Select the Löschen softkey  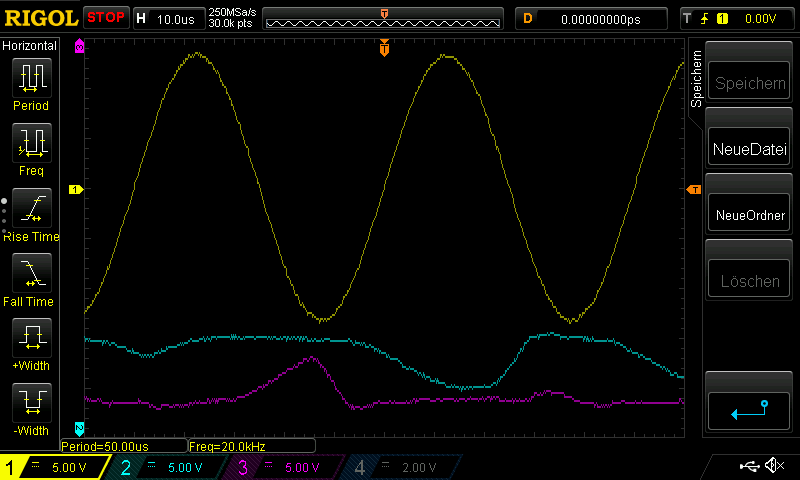(749, 281)
